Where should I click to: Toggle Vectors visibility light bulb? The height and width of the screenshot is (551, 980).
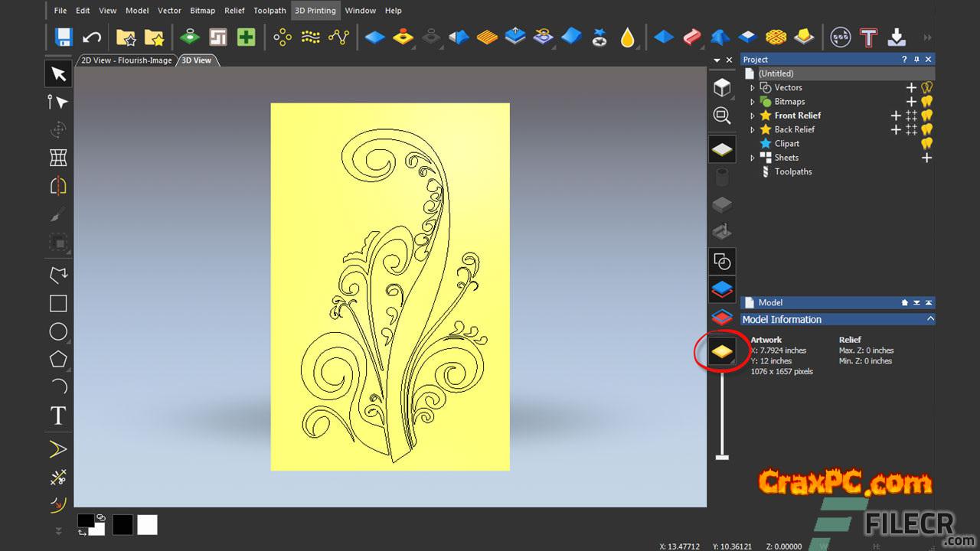[926, 88]
